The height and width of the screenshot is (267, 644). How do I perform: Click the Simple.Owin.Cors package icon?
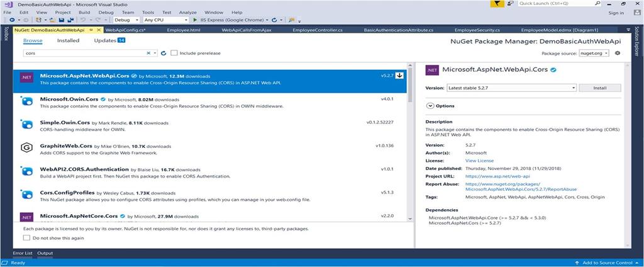[x=26, y=124]
